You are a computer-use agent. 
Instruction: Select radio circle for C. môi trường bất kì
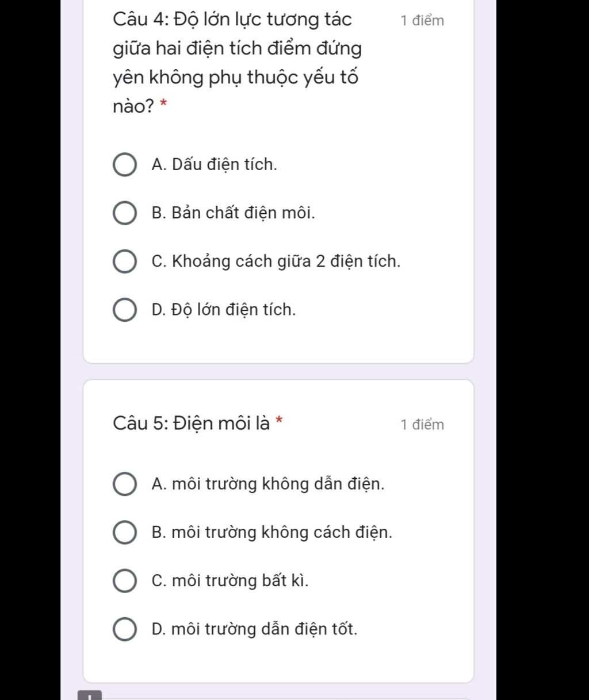pyautogui.click(x=124, y=581)
